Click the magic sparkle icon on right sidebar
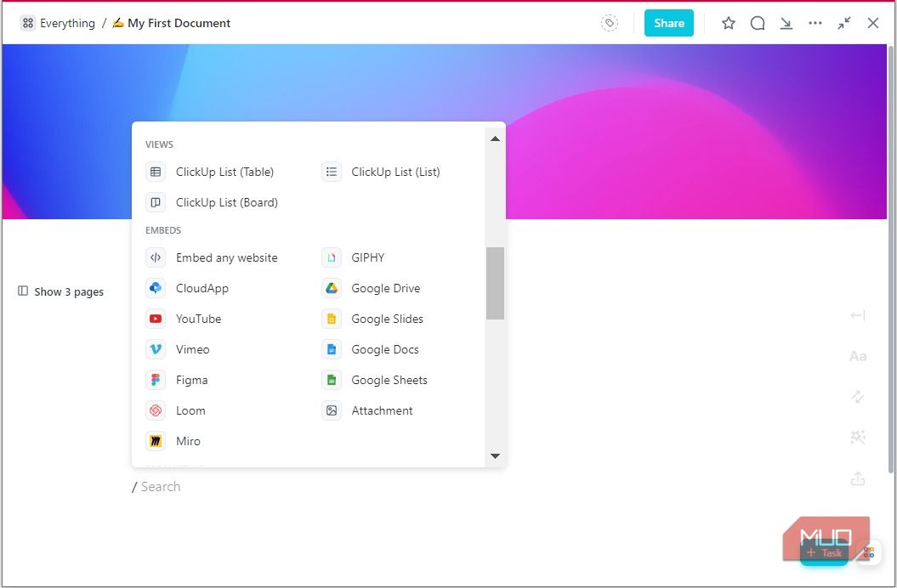Image resolution: width=897 pixels, height=588 pixels. [858, 438]
